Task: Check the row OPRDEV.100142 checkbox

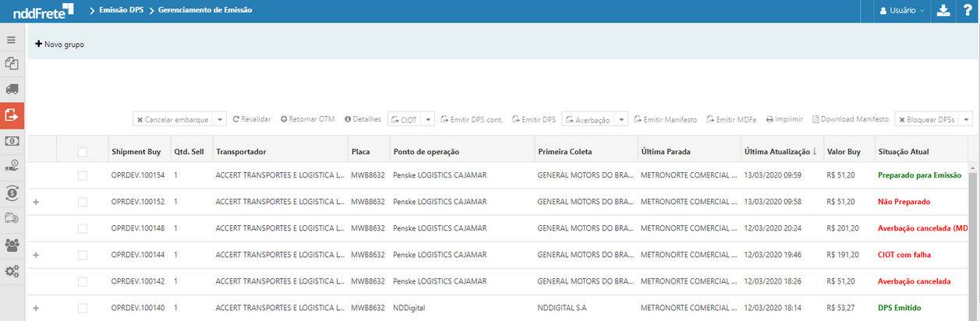Action: point(83,281)
